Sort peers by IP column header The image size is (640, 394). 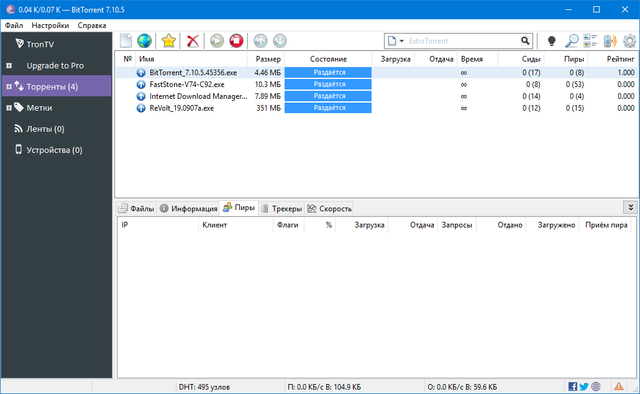[158, 225]
